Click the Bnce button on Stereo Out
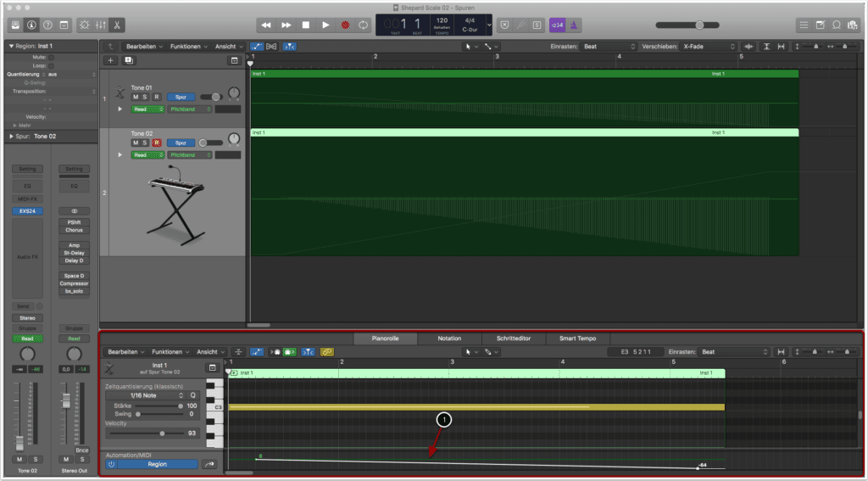This screenshot has width=868, height=481. (x=81, y=450)
